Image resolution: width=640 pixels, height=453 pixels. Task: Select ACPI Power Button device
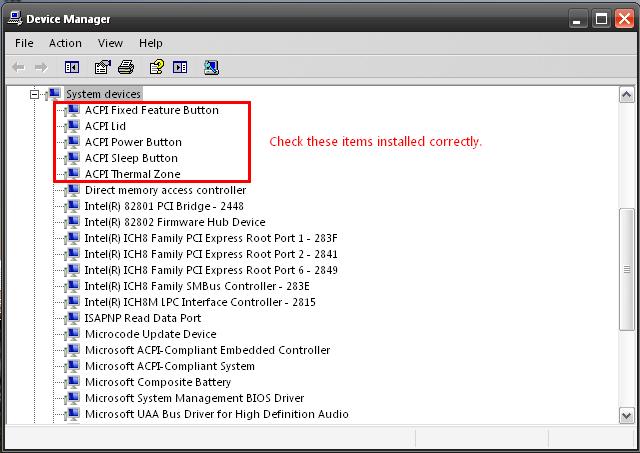click(x=133, y=142)
